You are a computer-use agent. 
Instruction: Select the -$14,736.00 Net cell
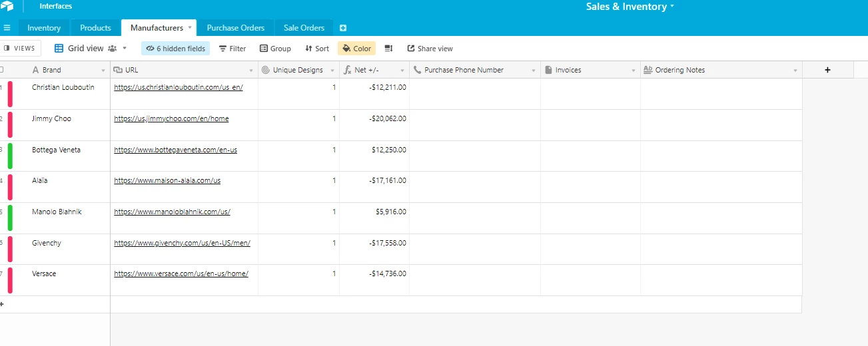coord(374,280)
